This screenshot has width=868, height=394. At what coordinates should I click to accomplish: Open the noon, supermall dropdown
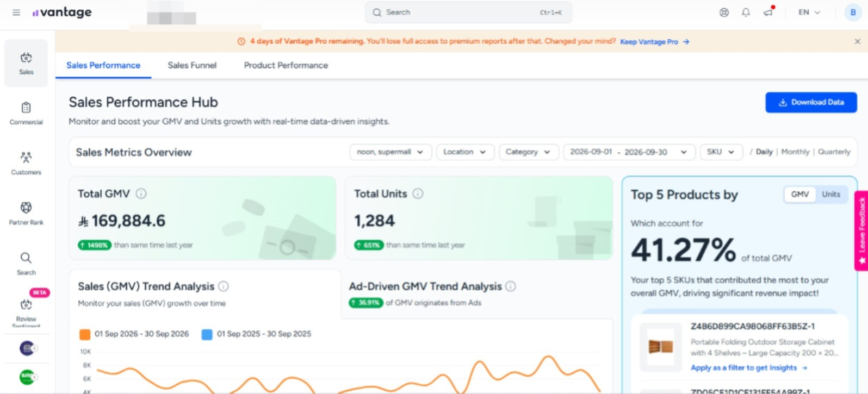(390, 152)
